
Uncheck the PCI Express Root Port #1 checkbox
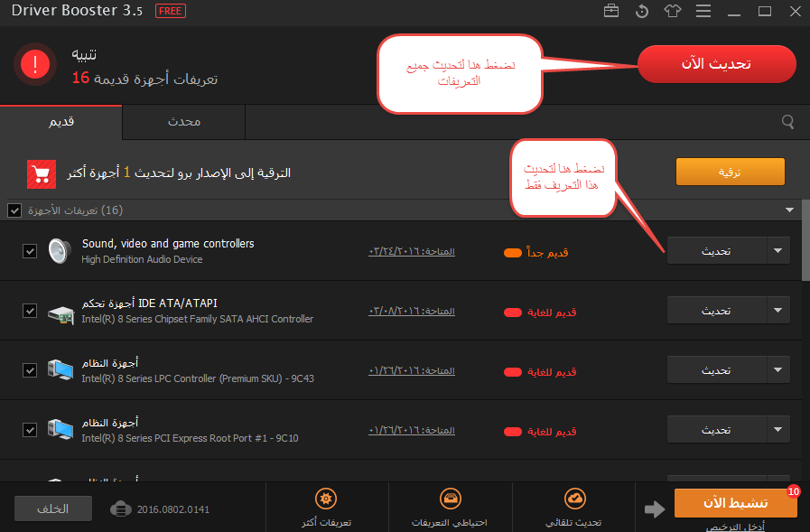click(x=30, y=430)
